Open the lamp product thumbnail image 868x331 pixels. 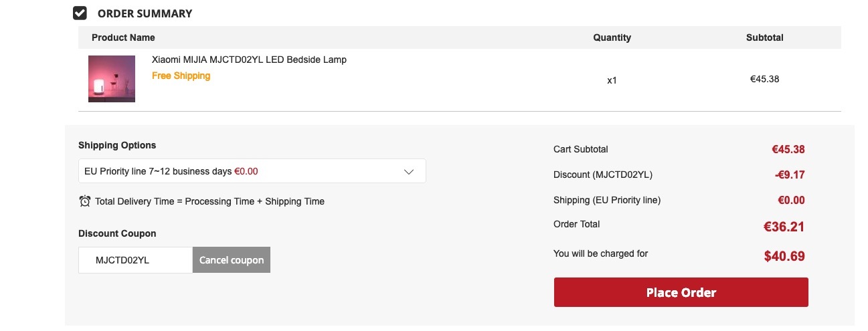[x=112, y=79]
